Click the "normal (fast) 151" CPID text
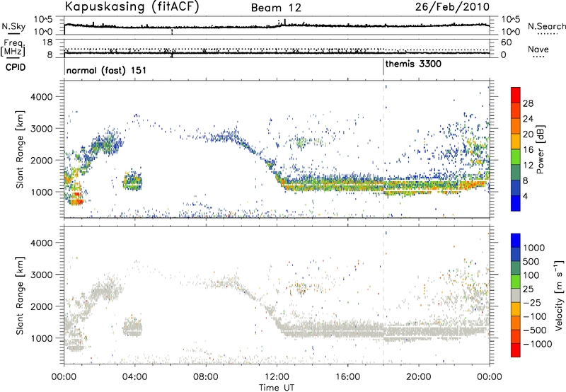This screenshot has height=392, width=566. coord(107,70)
